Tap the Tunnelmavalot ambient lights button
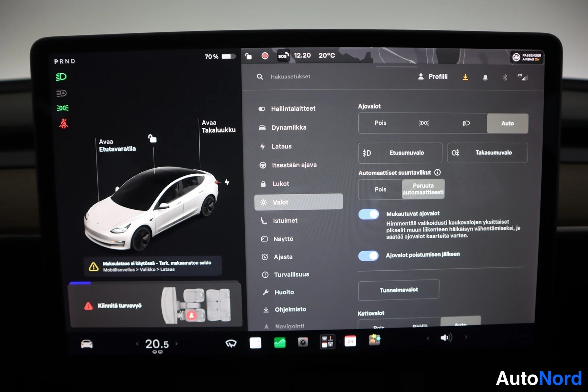This screenshot has width=588, height=392. 399,290
